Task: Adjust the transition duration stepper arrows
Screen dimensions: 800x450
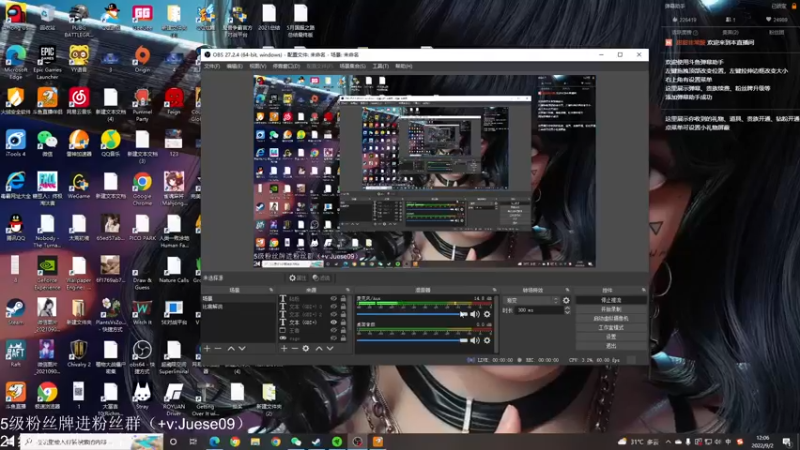Action: coord(567,310)
